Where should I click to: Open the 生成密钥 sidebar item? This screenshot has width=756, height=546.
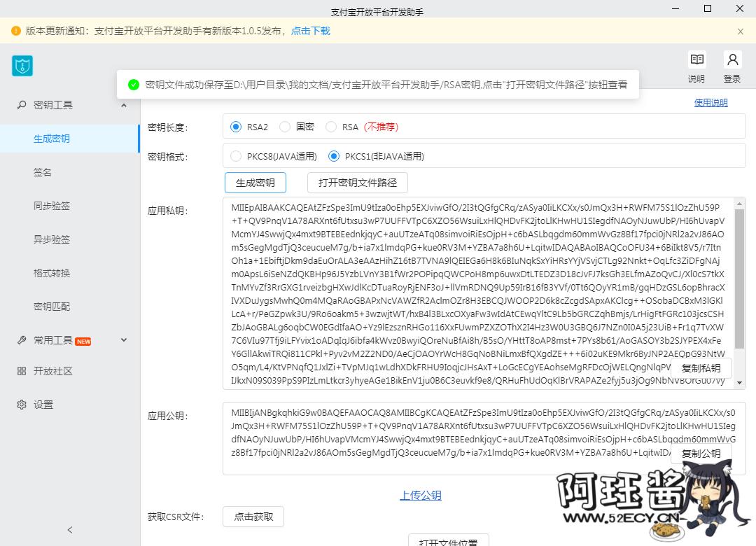coord(70,139)
